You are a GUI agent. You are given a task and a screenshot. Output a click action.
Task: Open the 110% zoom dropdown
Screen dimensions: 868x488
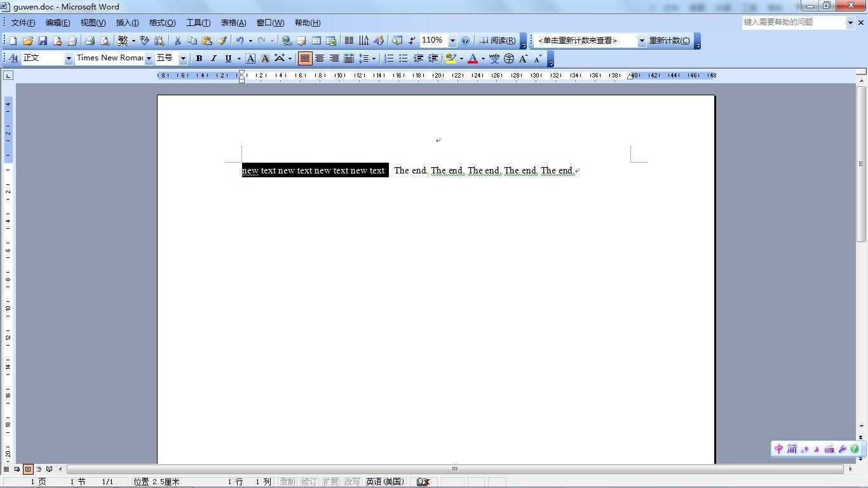(x=452, y=41)
